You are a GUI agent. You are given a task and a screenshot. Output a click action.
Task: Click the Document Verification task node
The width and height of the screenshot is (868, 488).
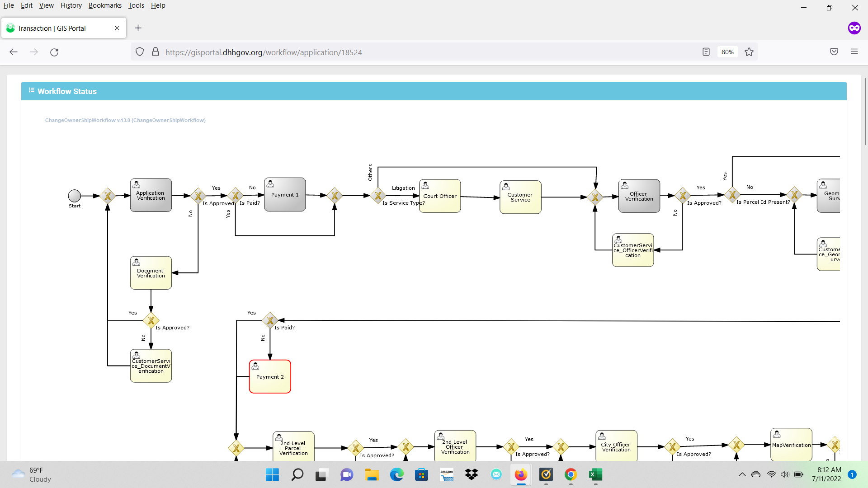(151, 273)
